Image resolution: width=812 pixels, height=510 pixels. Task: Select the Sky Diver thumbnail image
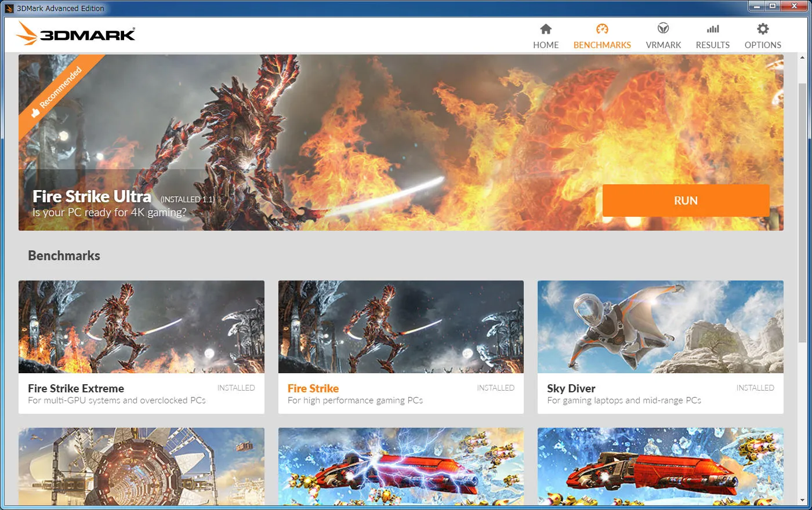click(x=661, y=327)
